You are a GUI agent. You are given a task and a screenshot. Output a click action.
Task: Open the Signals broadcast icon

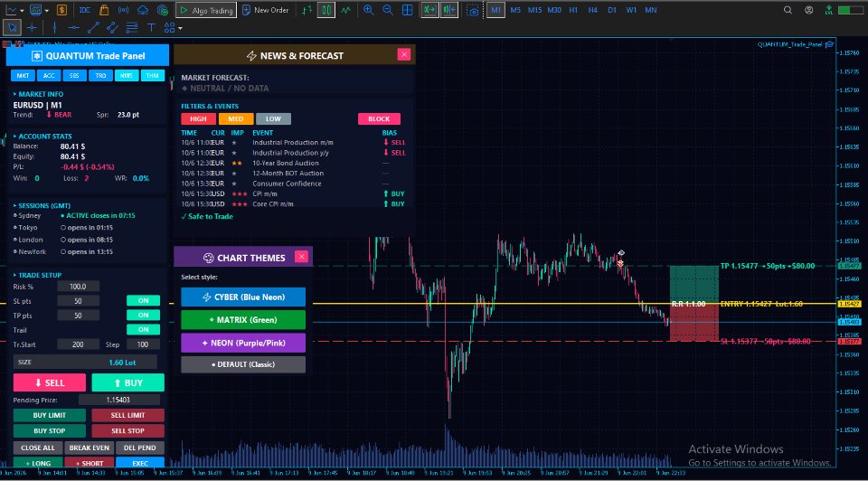pos(124,10)
